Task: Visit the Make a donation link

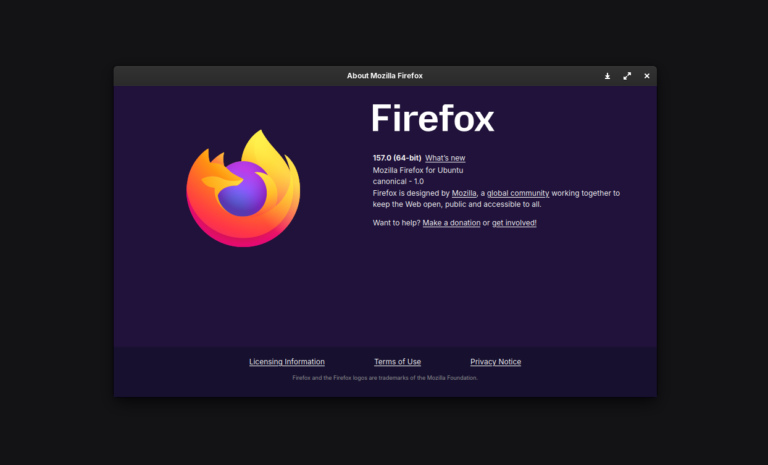Action: click(451, 222)
